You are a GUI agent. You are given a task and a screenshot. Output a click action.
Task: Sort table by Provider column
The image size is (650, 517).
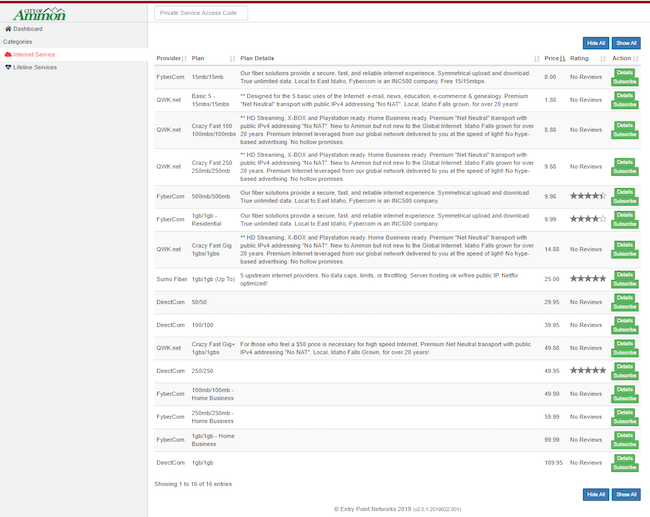169,59
